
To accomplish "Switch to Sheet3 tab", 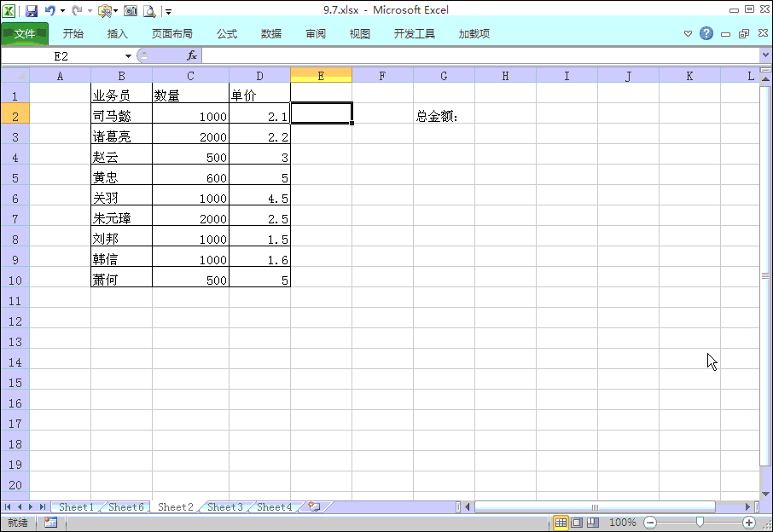I will coord(224,507).
